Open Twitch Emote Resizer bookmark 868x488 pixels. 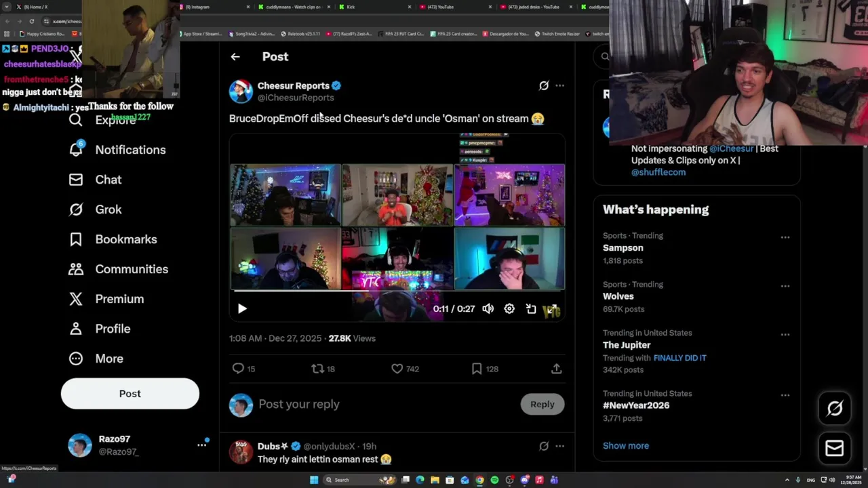557,34
